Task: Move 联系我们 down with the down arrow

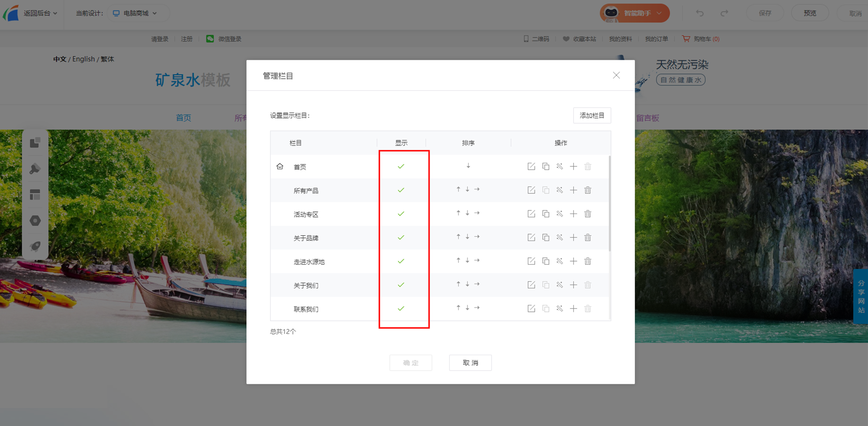Action: tap(468, 308)
